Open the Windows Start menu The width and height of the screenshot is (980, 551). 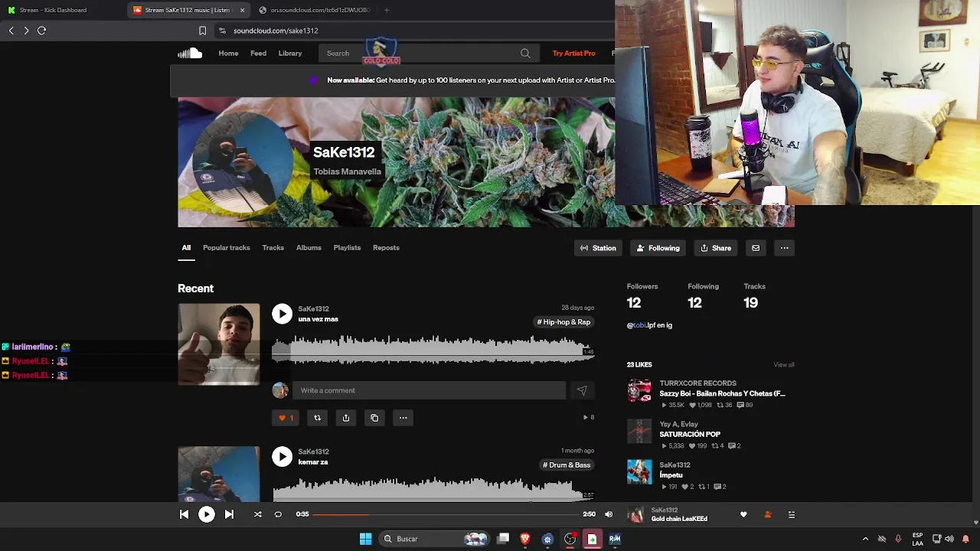[365, 539]
